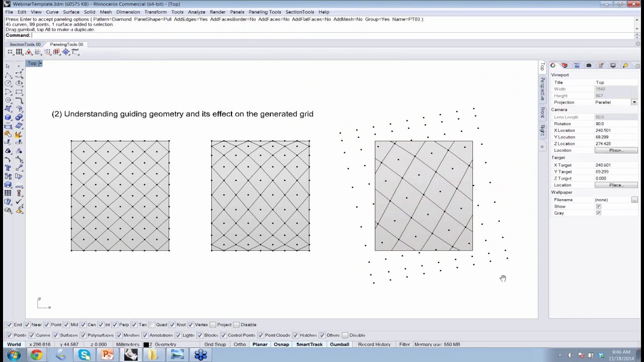Open the Layers panel icon
Screen dimensions: 644x362
point(565,65)
